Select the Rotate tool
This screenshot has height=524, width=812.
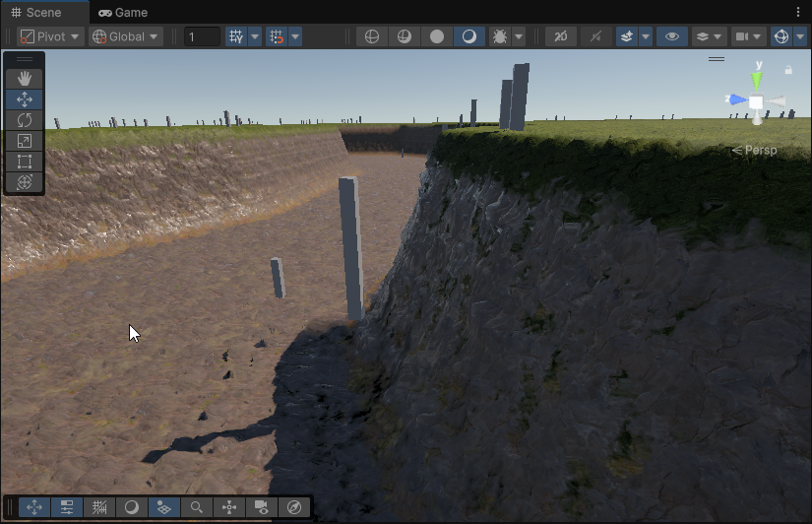[25, 120]
